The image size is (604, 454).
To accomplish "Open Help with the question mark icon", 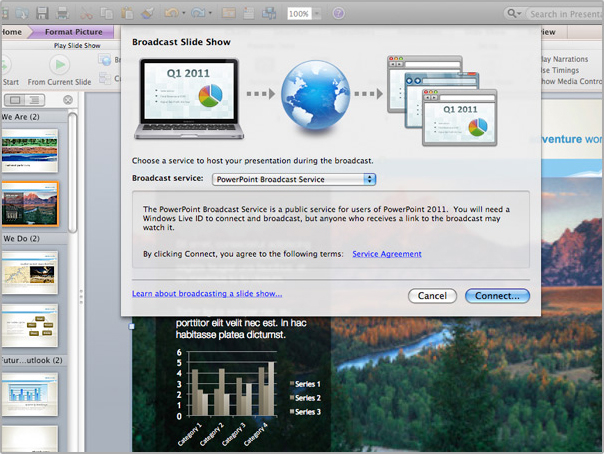I will [x=338, y=13].
